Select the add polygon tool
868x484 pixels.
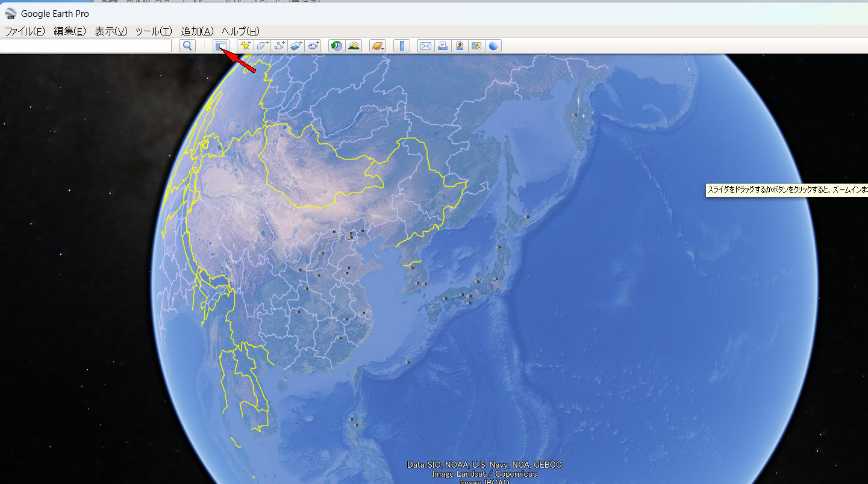click(262, 46)
